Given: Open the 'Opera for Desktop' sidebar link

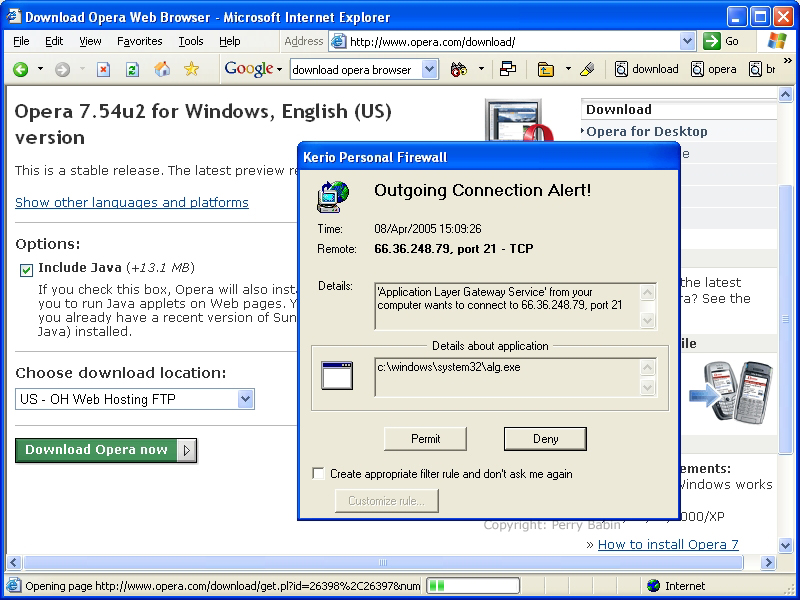Looking at the screenshot, I should (x=647, y=132).
